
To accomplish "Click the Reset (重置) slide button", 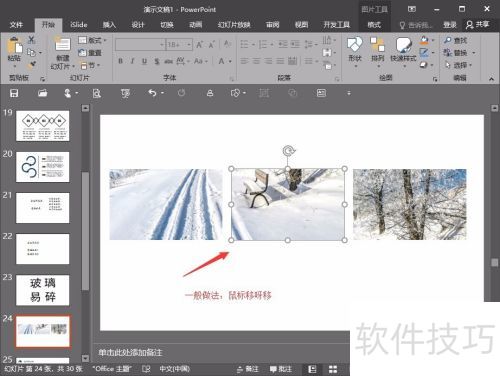I will coord(90,53).
